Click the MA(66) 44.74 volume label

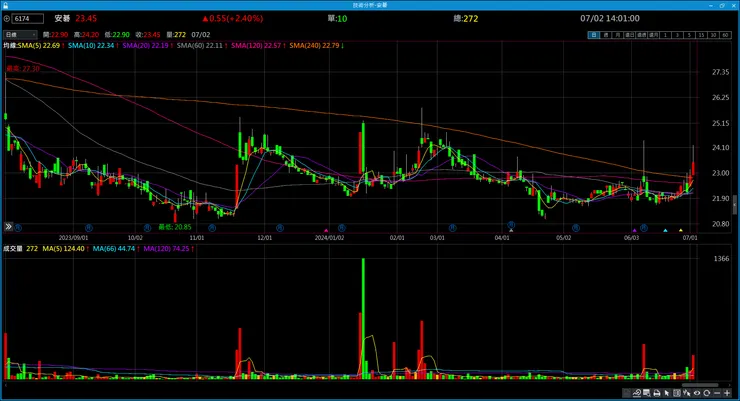114,249
